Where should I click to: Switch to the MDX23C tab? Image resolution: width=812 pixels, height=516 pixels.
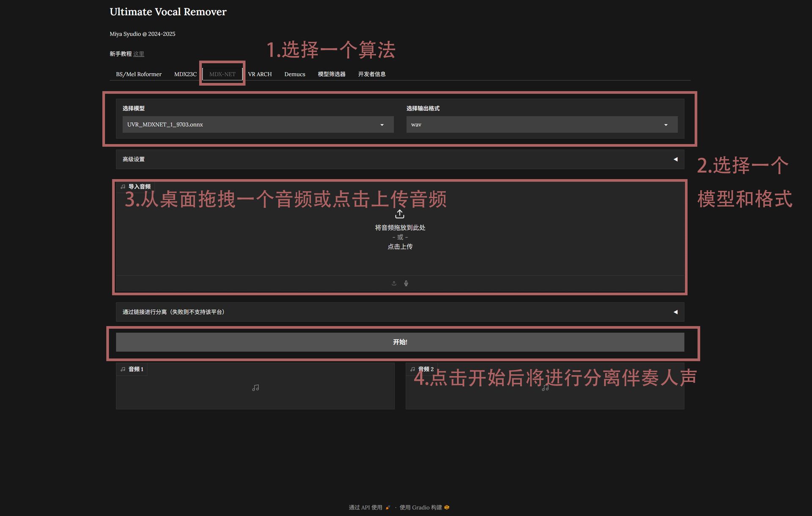[x=185, y=74]
